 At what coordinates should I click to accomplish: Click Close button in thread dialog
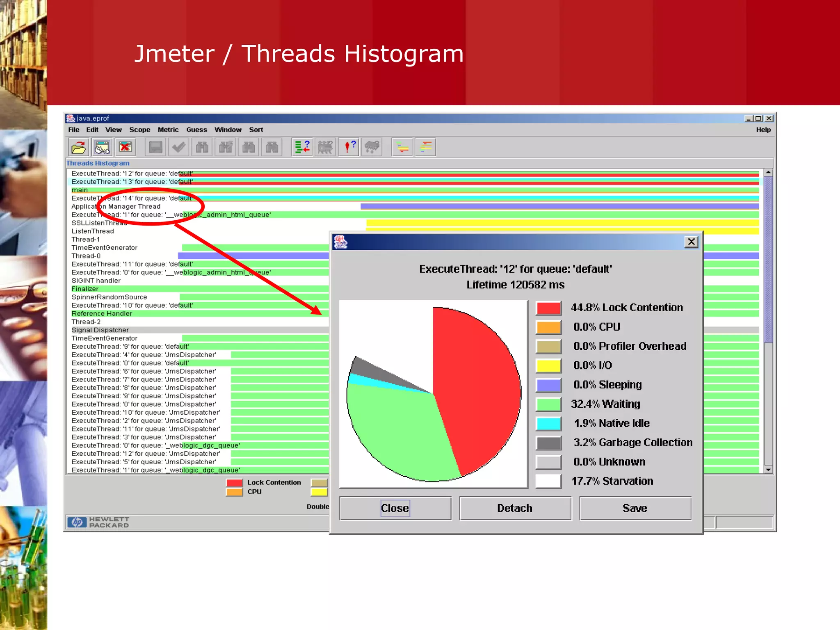[x=395, y=508]
